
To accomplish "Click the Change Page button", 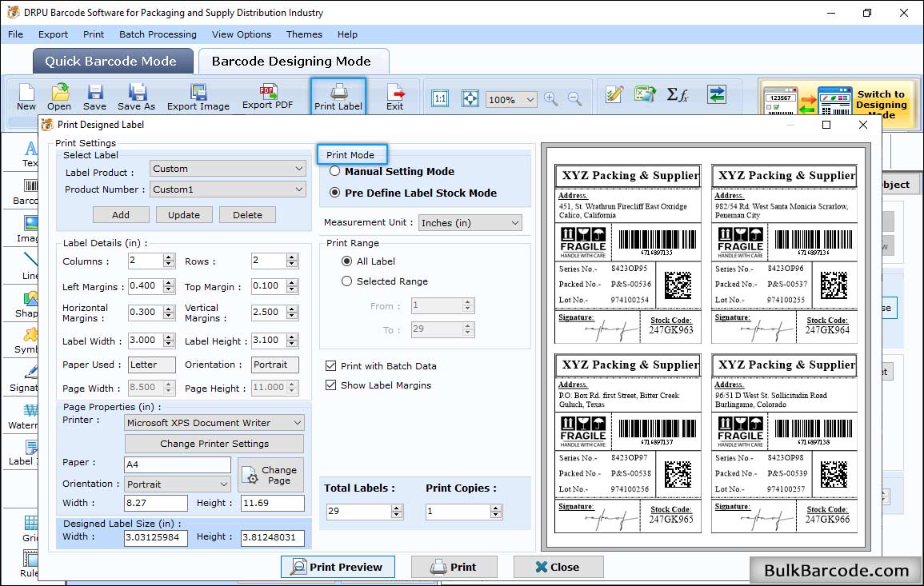I will point(271,475).
